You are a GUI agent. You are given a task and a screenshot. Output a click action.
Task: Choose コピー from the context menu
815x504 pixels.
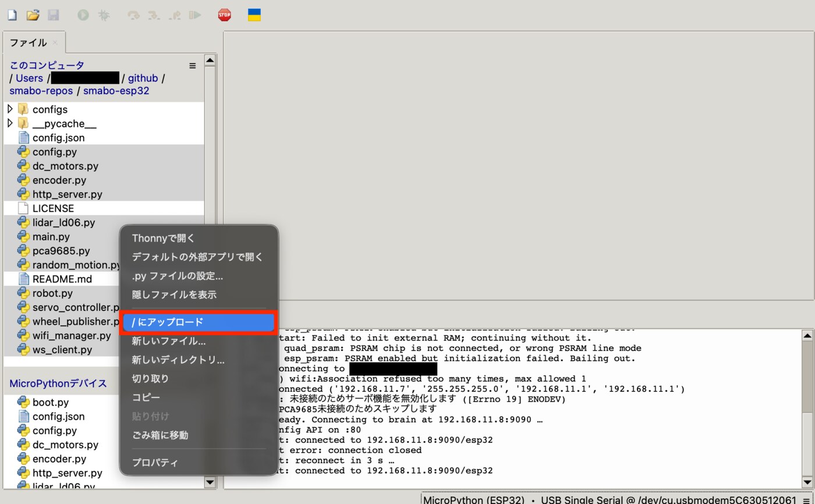tap(199, 397)
